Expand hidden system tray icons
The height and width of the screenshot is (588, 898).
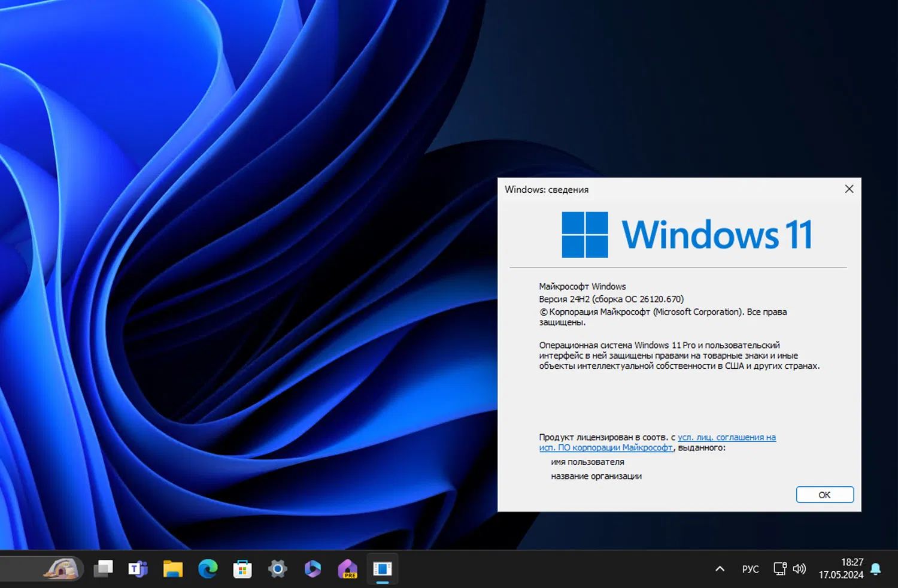[x=720, y=569]
